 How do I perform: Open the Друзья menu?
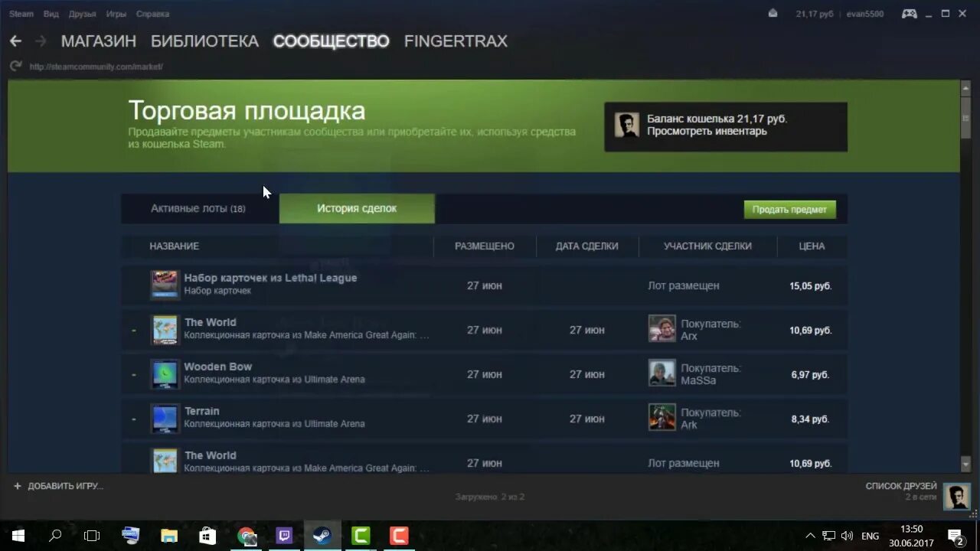83,14
